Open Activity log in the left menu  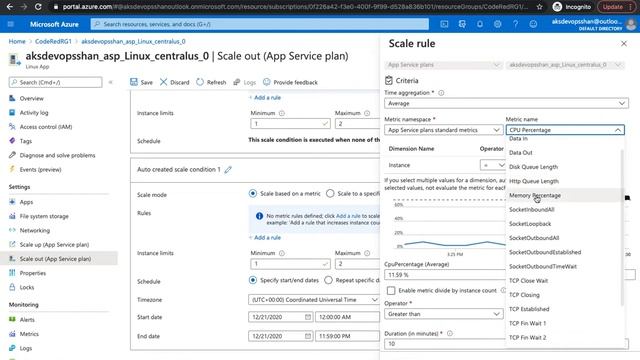(34, 113)
